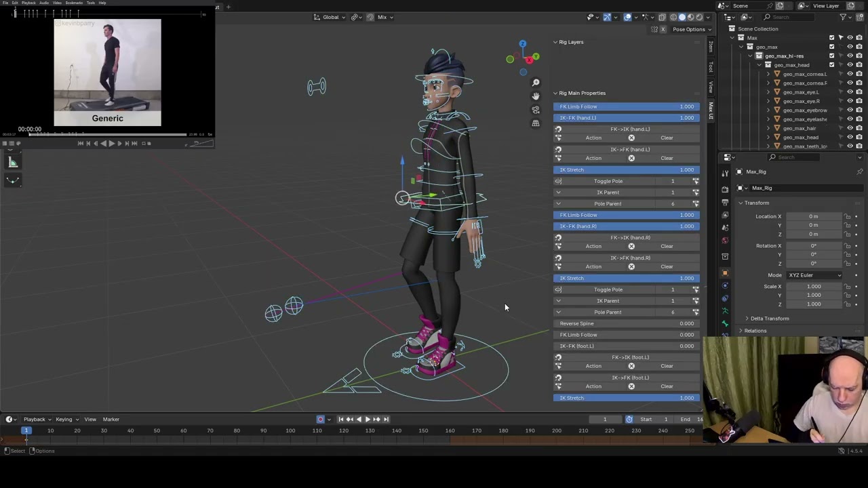The width and height of the screenshot is (868, 488).
Task: Hide geo_max_hair with eye icon
Action: click(x=850, y=128)
